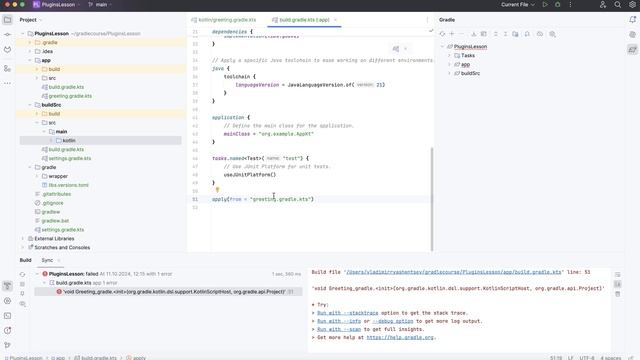The height and width of the screenshot is (360, 640).
Task: Open the Commit tool window icon
Action: point(7,35)
